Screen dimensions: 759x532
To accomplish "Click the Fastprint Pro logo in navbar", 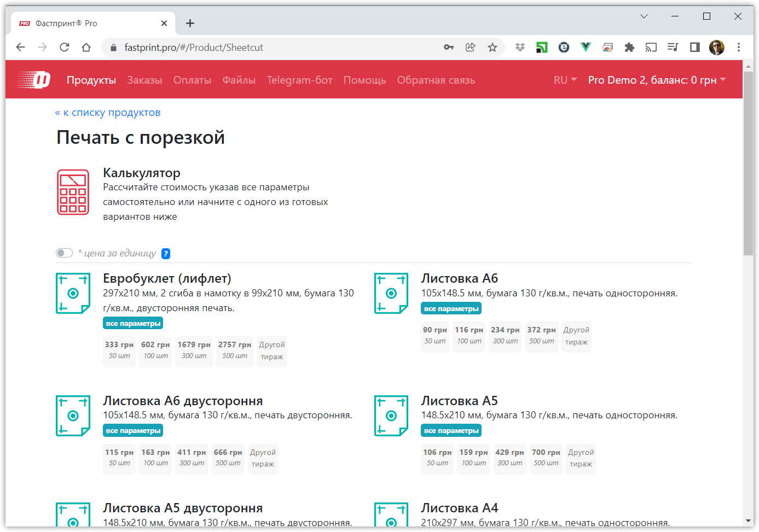I will tap(34, 80).
